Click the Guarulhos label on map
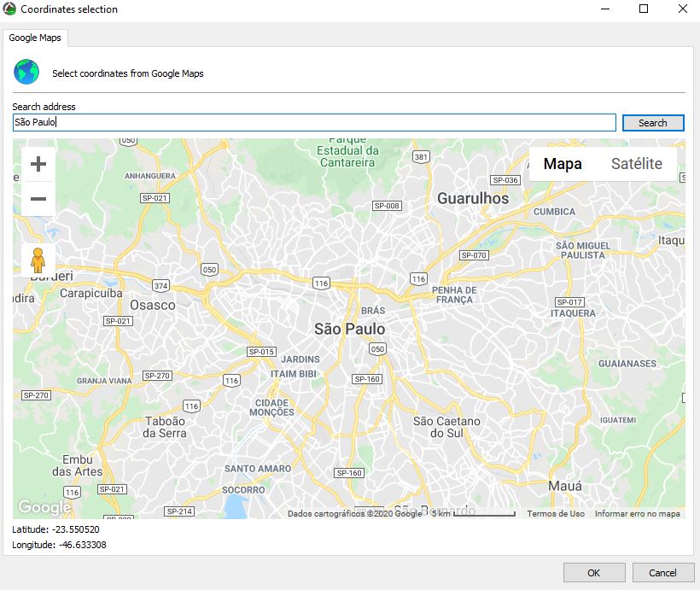 point(473,198)
